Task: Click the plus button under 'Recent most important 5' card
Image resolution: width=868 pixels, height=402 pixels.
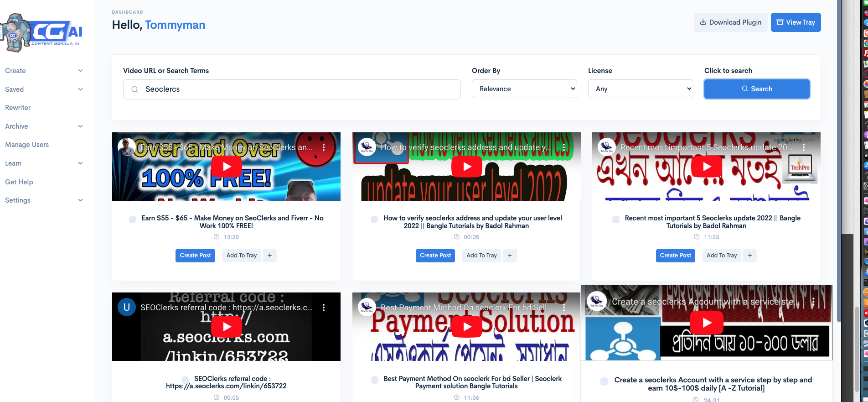Action: pyautogui.click(x=750, y=256)
